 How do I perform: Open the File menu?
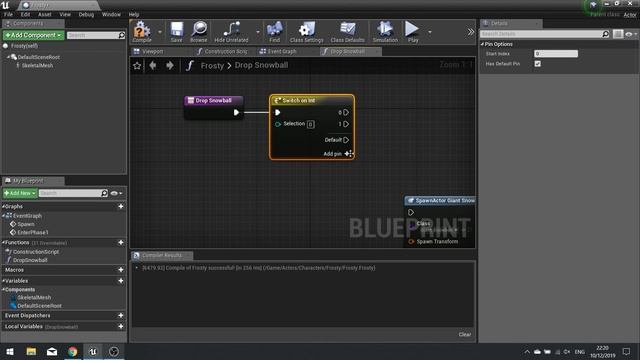tap(8, 14)
